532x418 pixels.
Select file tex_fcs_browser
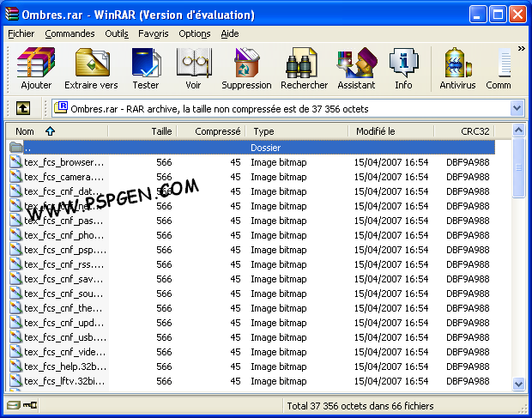(251, 162)
